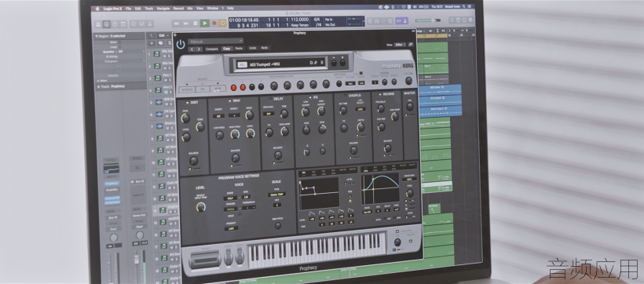This screenshot has height=284, width=644.
Task: Click the next preset arrow button
Action: [x=199, y=49]
